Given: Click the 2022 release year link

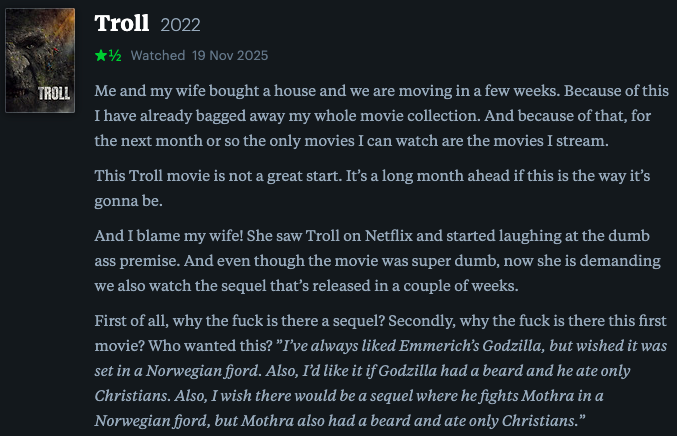Looking at the screenshot, I should (180, 24).
